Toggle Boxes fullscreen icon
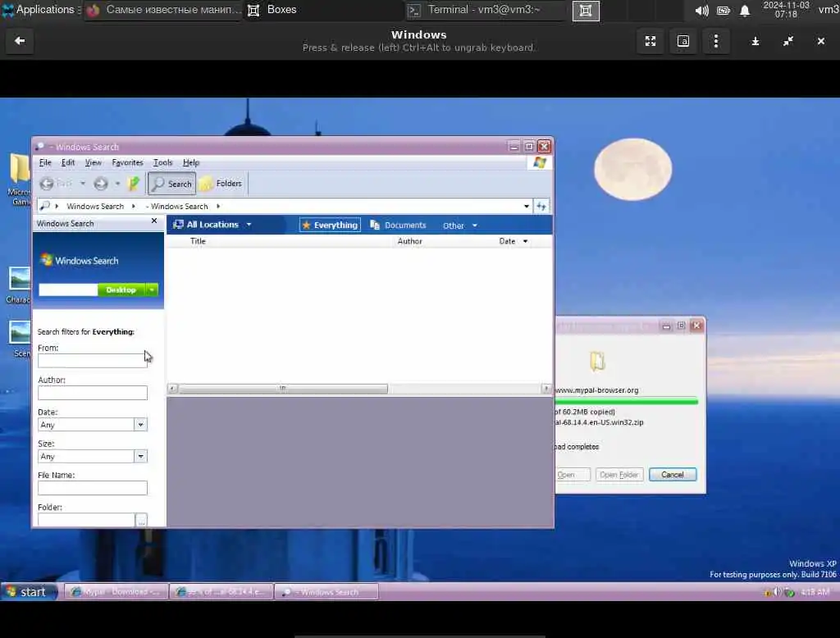This screenshot has width=840, height=638. click(651, 41)
